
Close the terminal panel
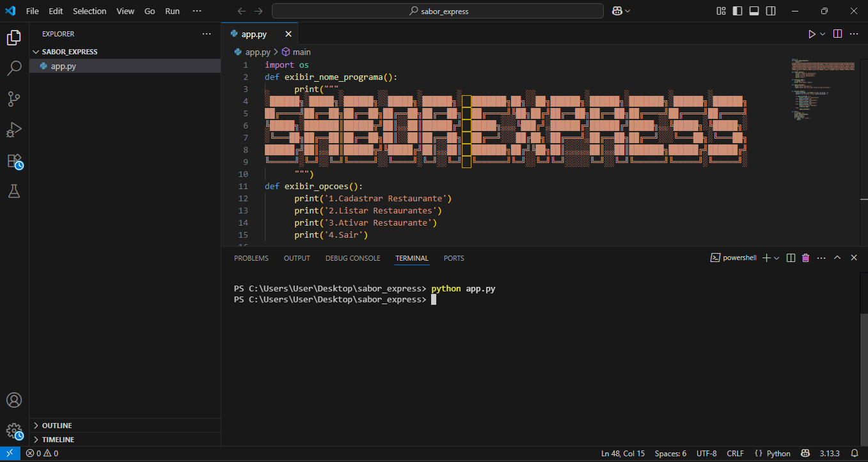pos(854,258)
